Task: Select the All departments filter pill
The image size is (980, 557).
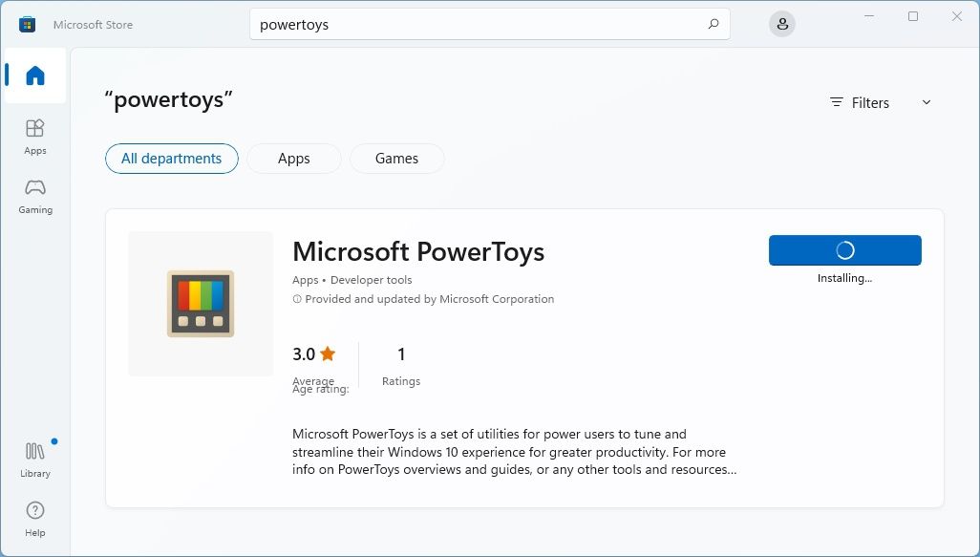Action: click(x=171, y=159)
